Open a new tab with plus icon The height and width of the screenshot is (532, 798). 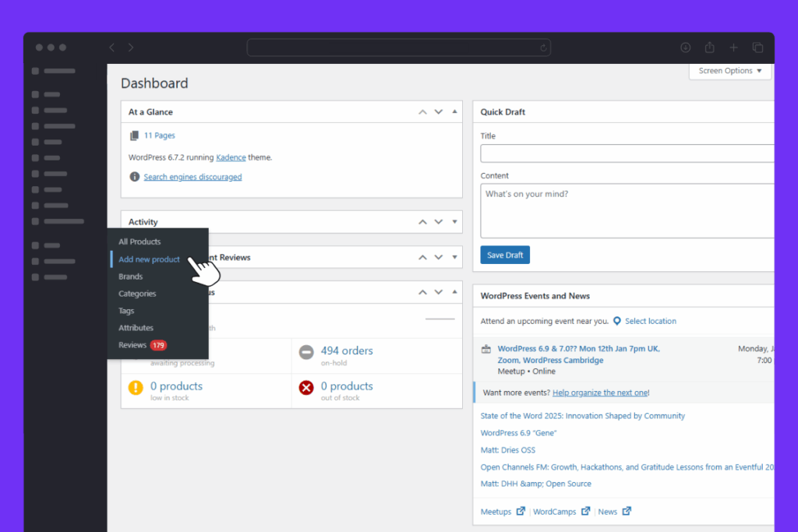pos(733,48)
